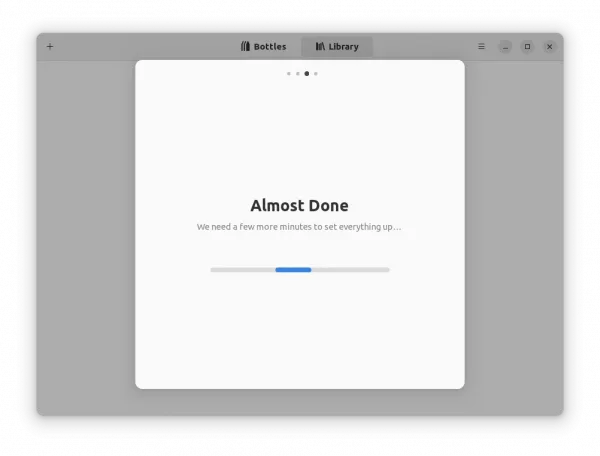Image resolution: width=600 pixels, height=456 pixels.
Task: Click the bottles icon in the Bottles tab
Action: [245, 46]
